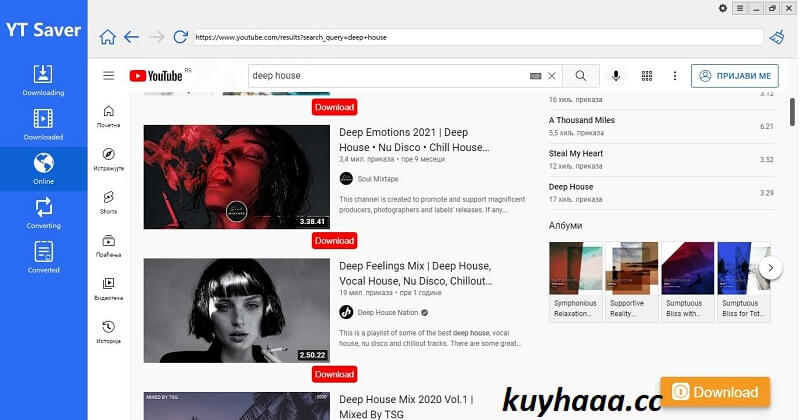Image resolution: width=800 pixels, height=420 pixels.
Task: Open the Историја history page
Action: (109, 332)
